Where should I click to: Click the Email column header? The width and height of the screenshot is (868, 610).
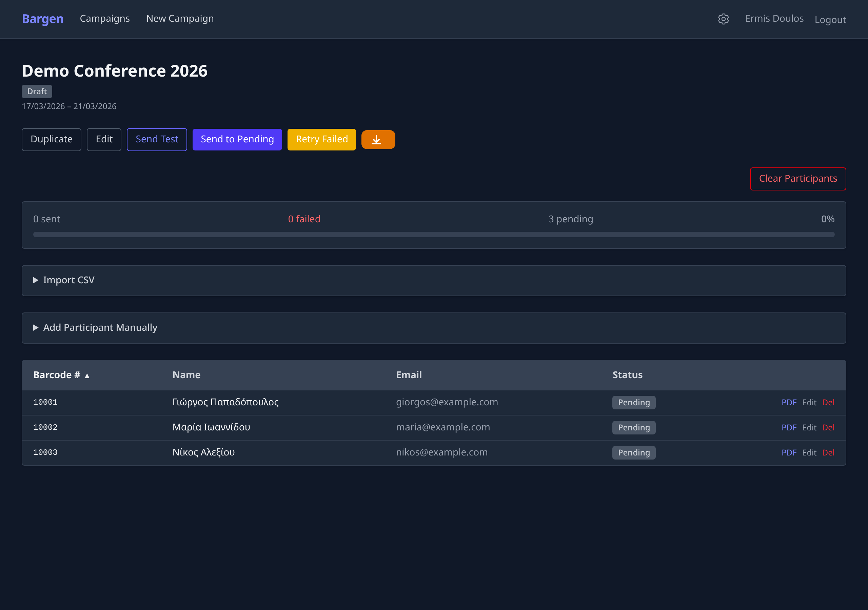tap(409, 375)
